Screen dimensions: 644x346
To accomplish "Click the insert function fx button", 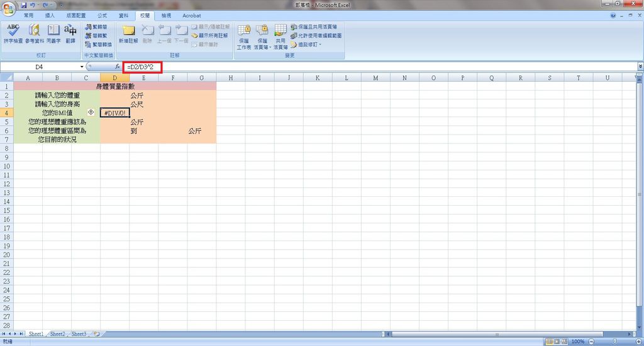I will (x=118, y=67).
